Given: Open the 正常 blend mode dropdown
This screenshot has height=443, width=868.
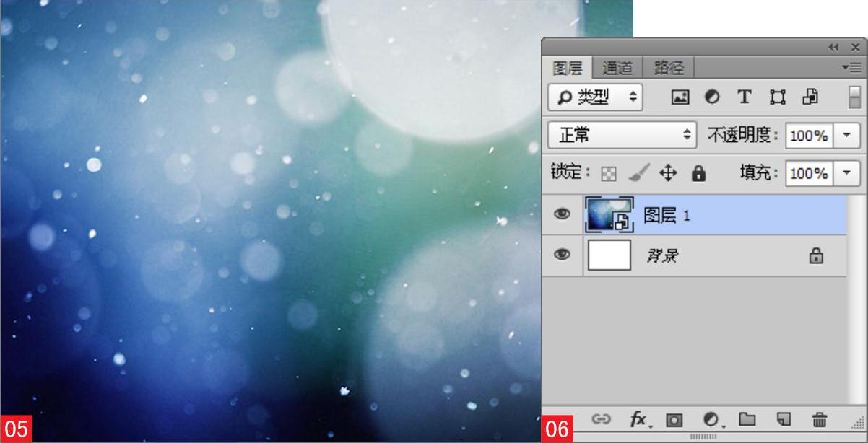Looking at the screenshot, I should [622, 135].
